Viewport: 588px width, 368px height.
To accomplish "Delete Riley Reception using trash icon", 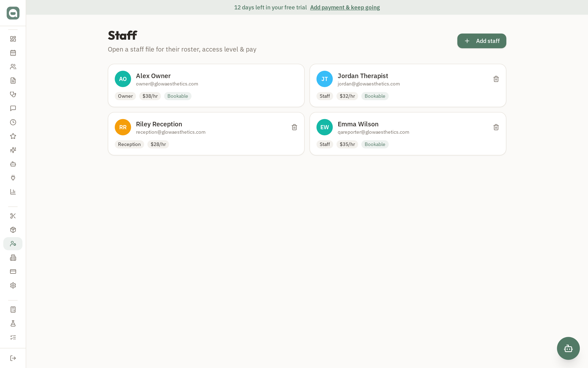I will (x=294, y=127).
